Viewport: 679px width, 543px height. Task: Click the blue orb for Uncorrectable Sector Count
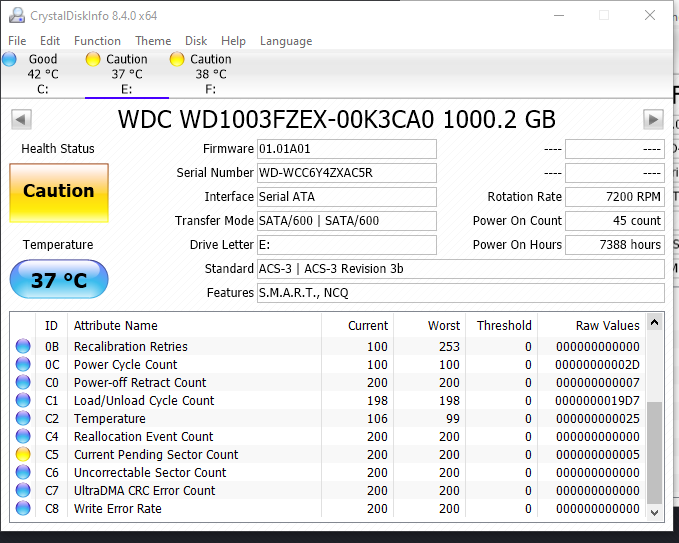coord(23,472)
